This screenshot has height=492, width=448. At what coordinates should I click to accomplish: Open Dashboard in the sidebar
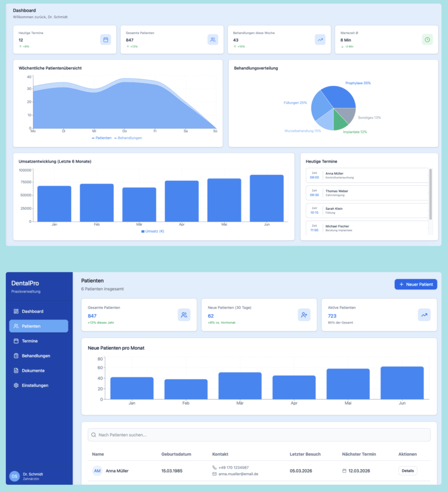32,311
